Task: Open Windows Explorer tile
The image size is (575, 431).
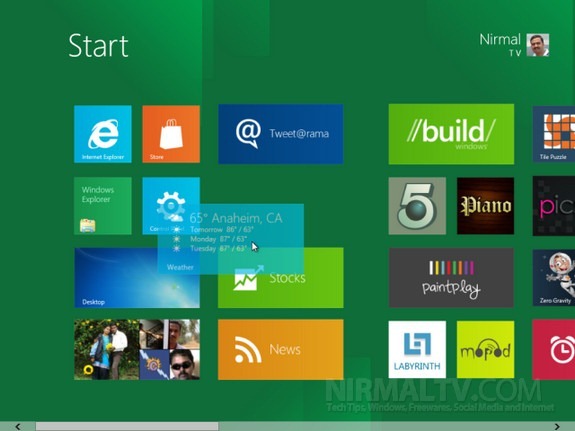Action: coord(103,206)
